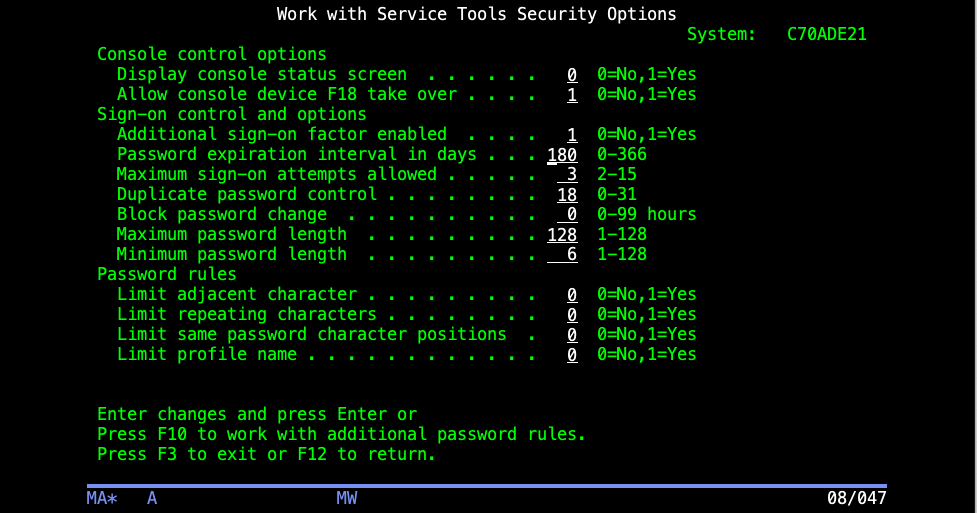Select the Limit repeating characters field
The image size is (977, 513).
click(572, 315)
